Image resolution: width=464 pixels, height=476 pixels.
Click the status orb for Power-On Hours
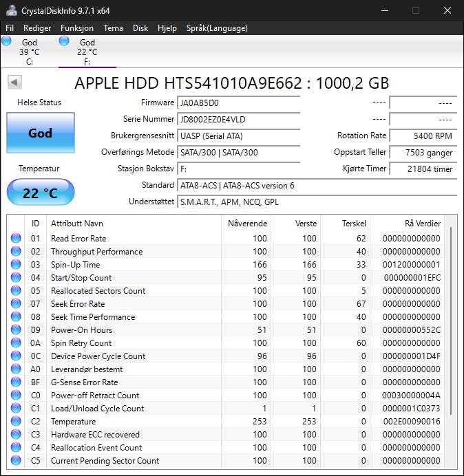[16, 330]
